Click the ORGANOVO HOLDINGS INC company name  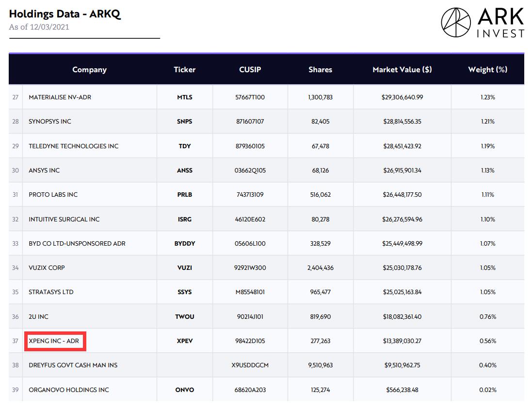point(68,390)
